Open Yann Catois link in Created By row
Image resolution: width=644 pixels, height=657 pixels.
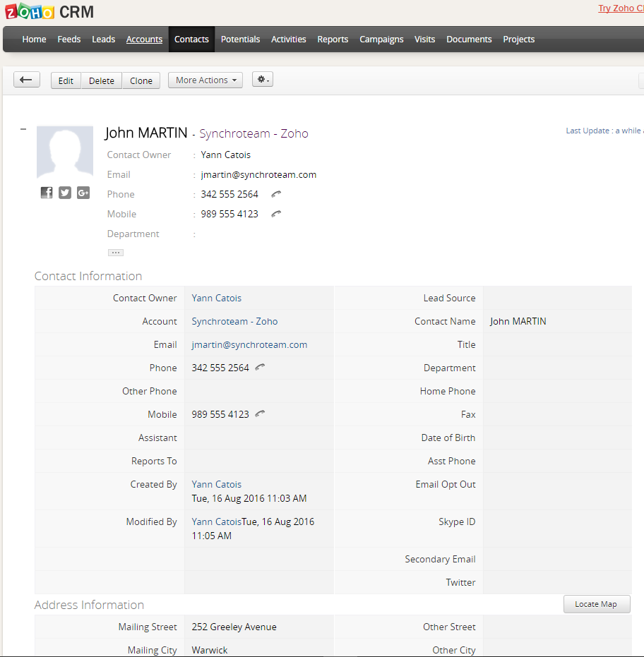[x=216, y=484]
